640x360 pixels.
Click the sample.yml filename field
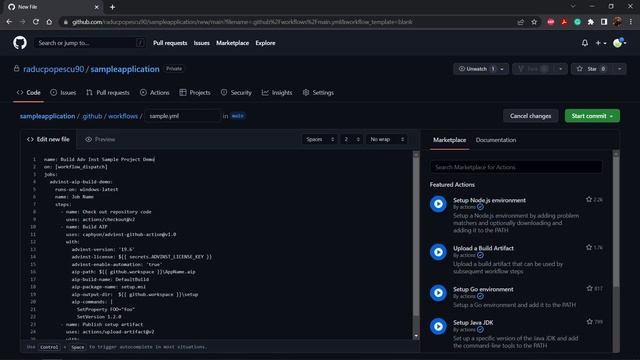(182, 116)
